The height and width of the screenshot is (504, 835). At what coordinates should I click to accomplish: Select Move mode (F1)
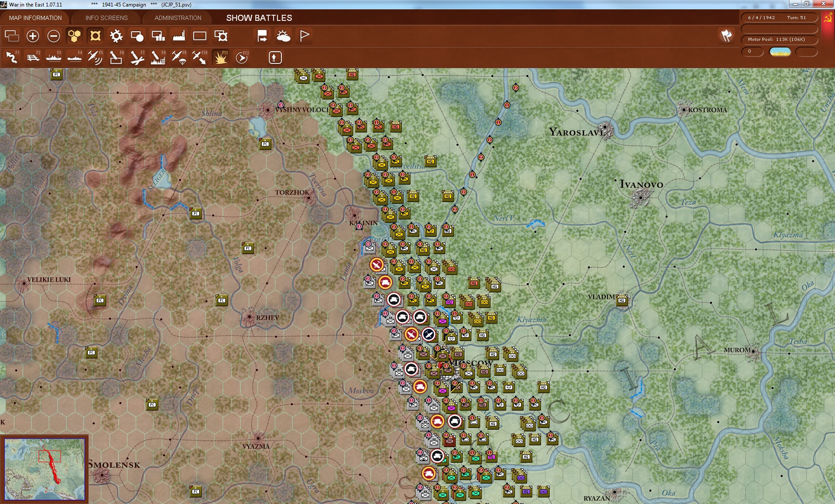pos(12,57)
